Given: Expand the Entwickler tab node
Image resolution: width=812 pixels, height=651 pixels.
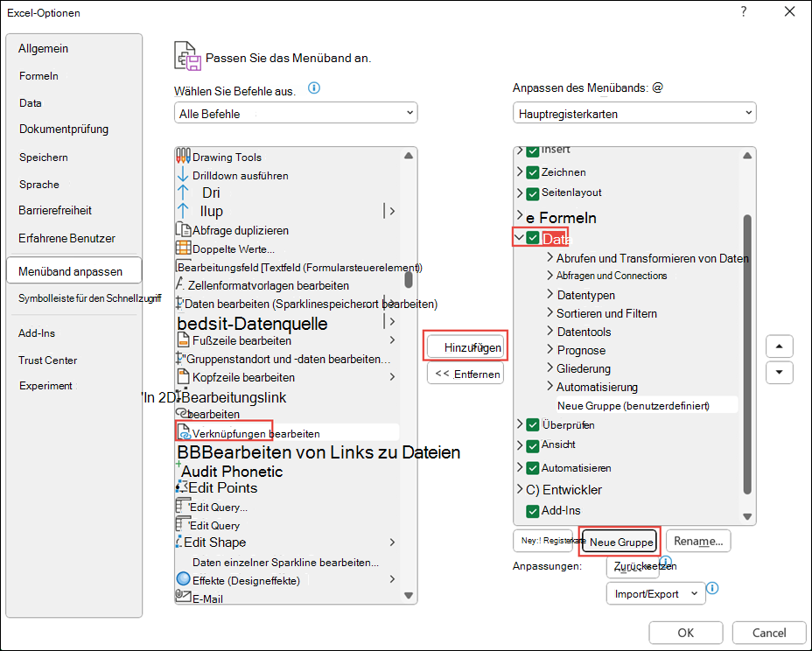Looking at the screenshot, I should tap(520, 489).
